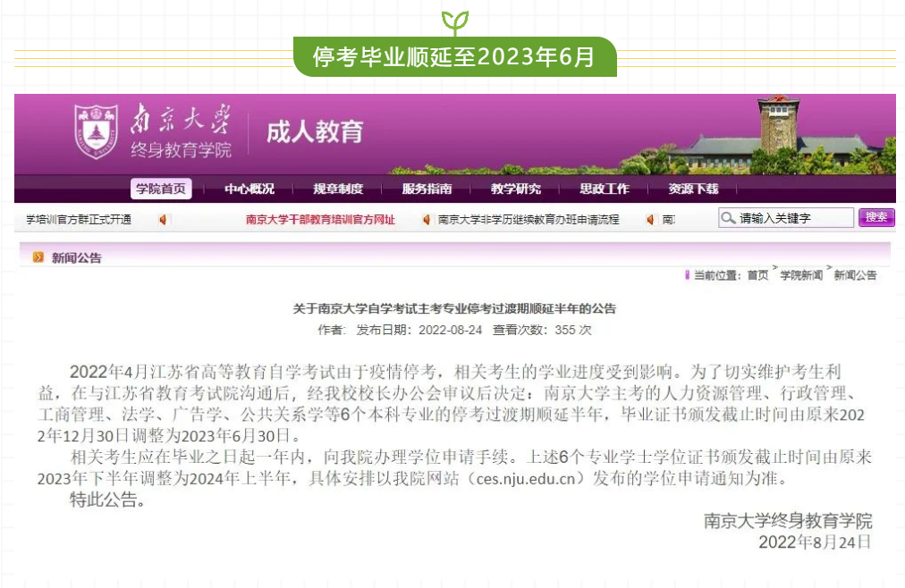Open 服务指南 from the navigation bar
905x588 pixels.
point(427,189)
